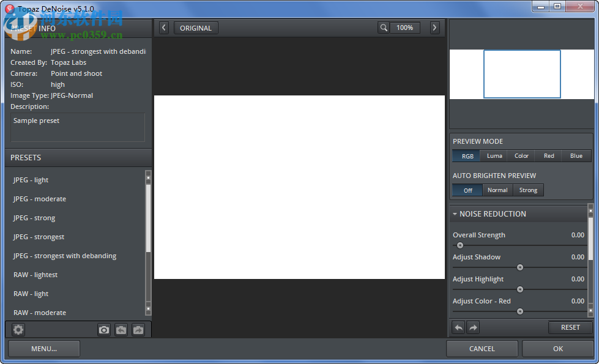Select JPEG - strongest with debanding preset
599x364 pixels.
pos(65,256)
